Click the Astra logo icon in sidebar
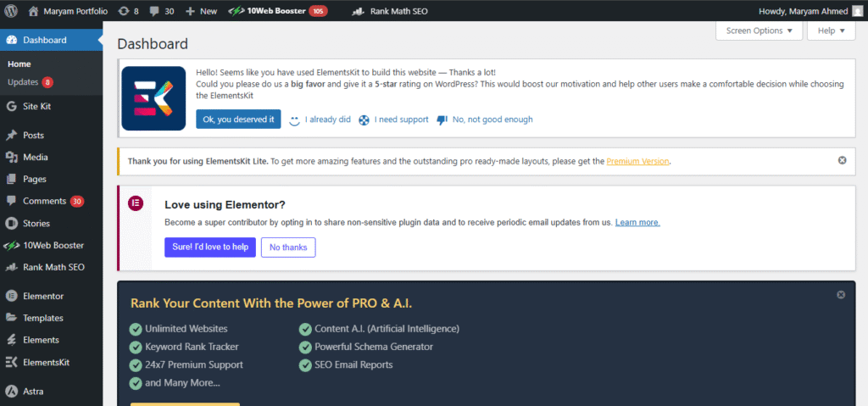 pyautogui.click(x=11, y=391)
